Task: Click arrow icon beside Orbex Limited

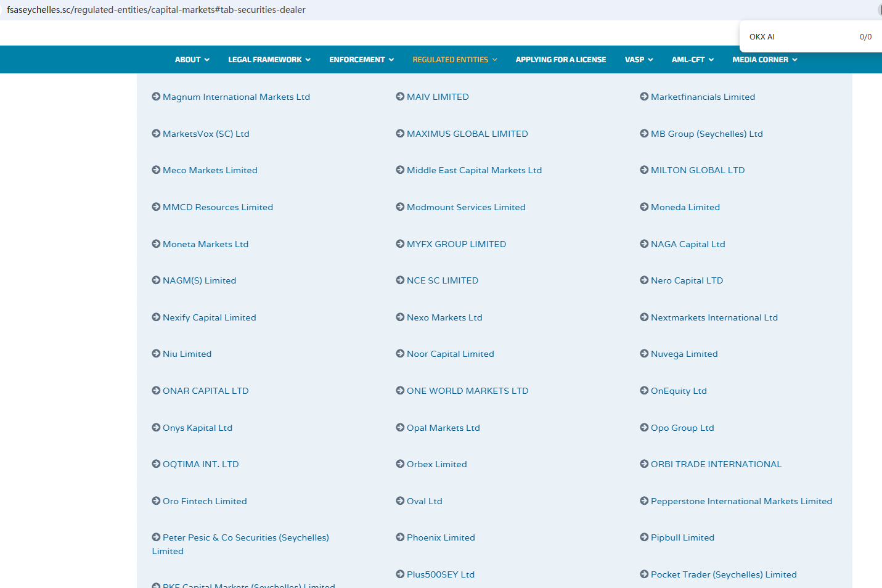Action: coord(400,464)
